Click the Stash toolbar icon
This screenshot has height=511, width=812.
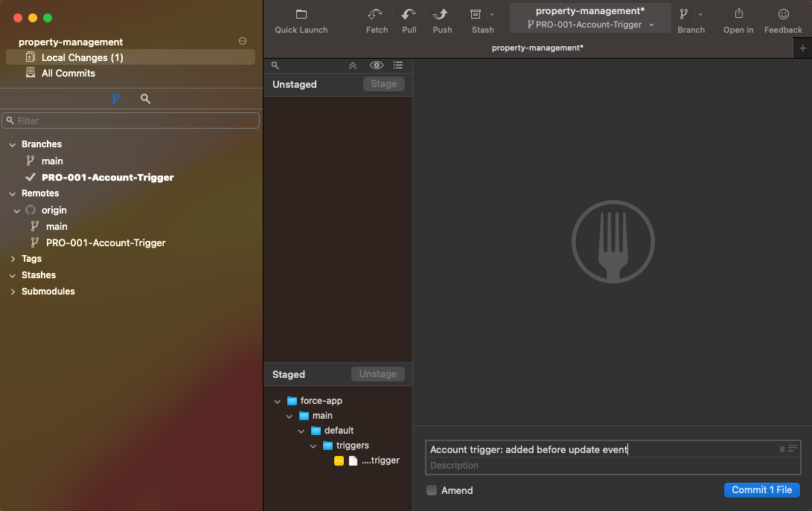pyautogui.click(x=476, y=14)
